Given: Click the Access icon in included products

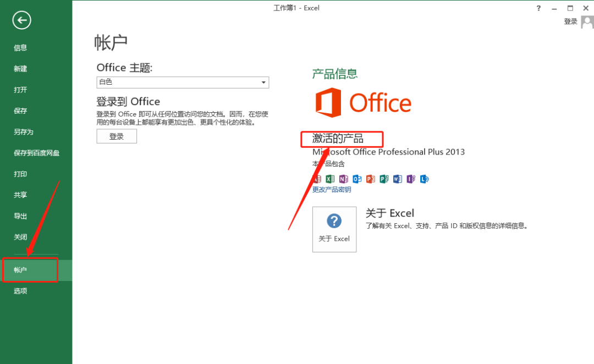Looking at the screenshot, I should tap(317, 179).
